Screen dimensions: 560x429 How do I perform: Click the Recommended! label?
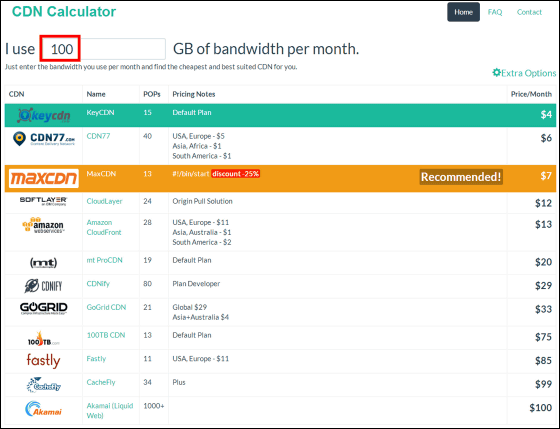pos(461,177)
